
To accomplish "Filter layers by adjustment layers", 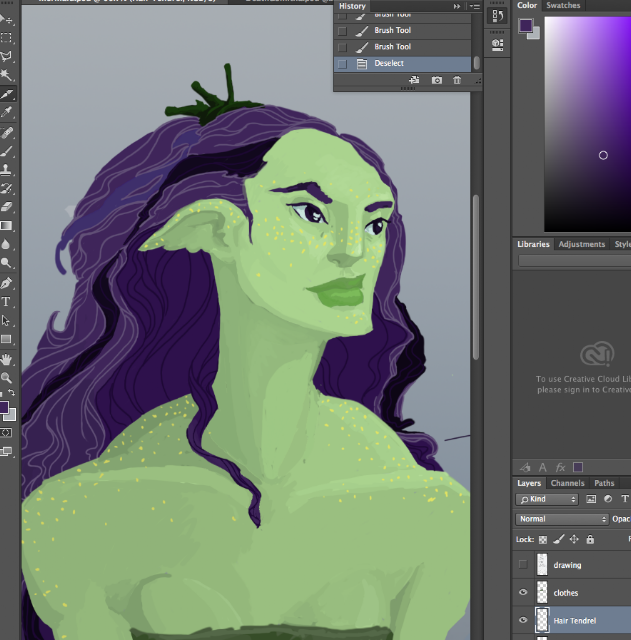I will point(608,499).
